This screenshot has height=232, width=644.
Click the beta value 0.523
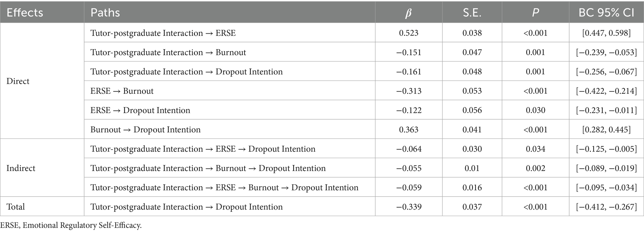(408, 33)
